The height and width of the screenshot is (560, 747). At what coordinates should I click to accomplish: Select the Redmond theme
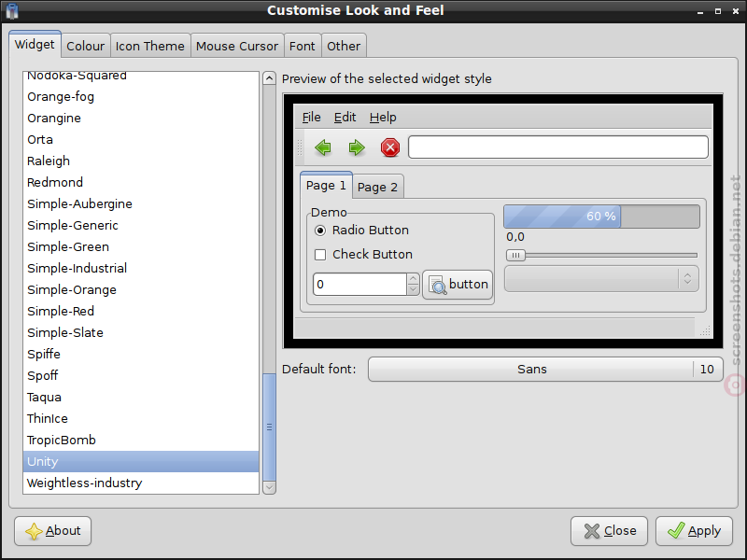141,182
